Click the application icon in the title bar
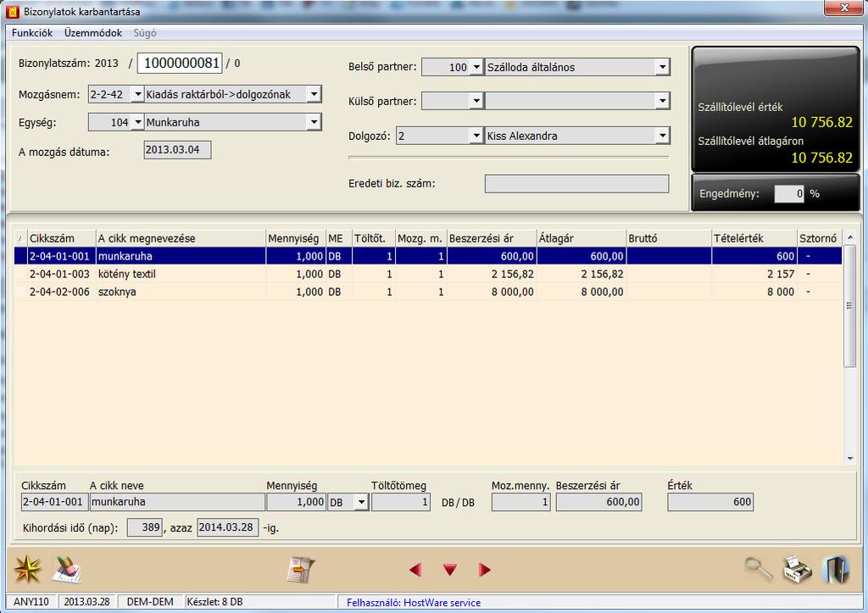 pos(12,11)
